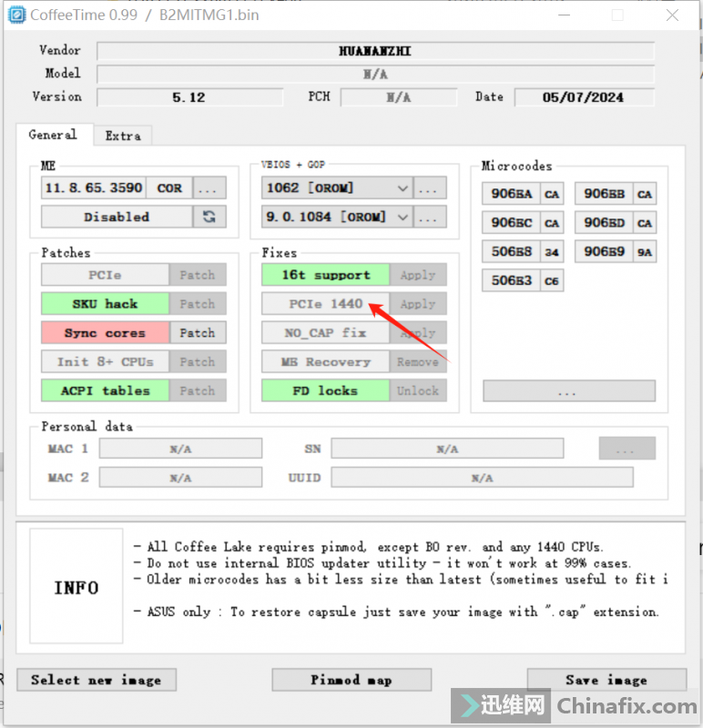Close the CoffeeTime window
Image resolution: width=703 pixels, height=728 pixels.
(672, 15)
